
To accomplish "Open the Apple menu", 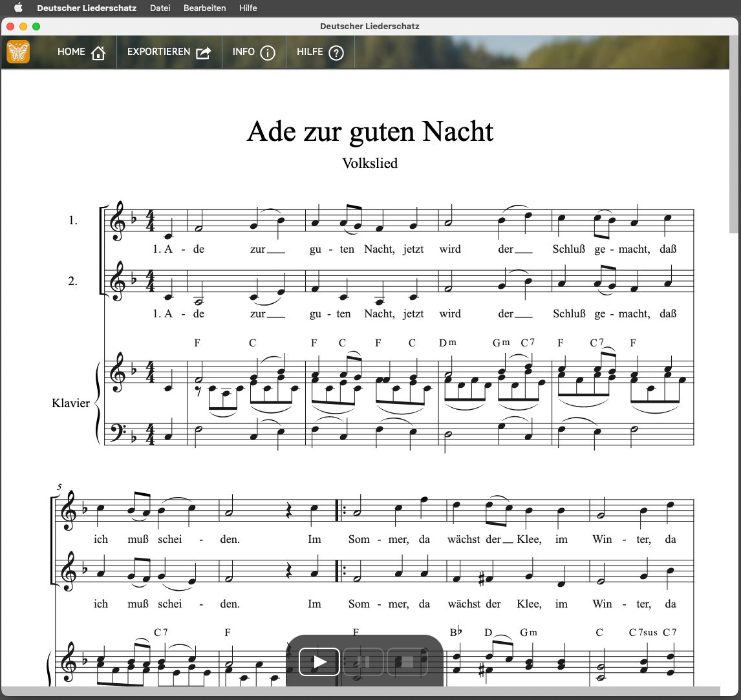I will click(x=18, y=8).
